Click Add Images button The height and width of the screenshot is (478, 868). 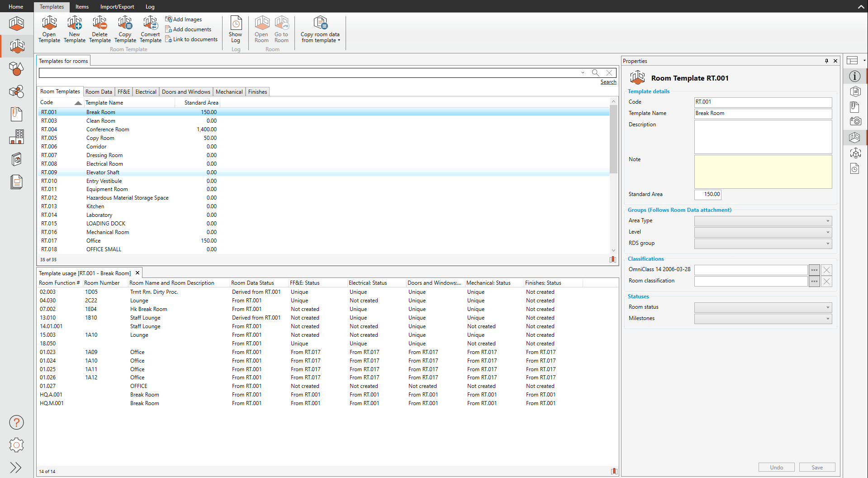[184, 19]
